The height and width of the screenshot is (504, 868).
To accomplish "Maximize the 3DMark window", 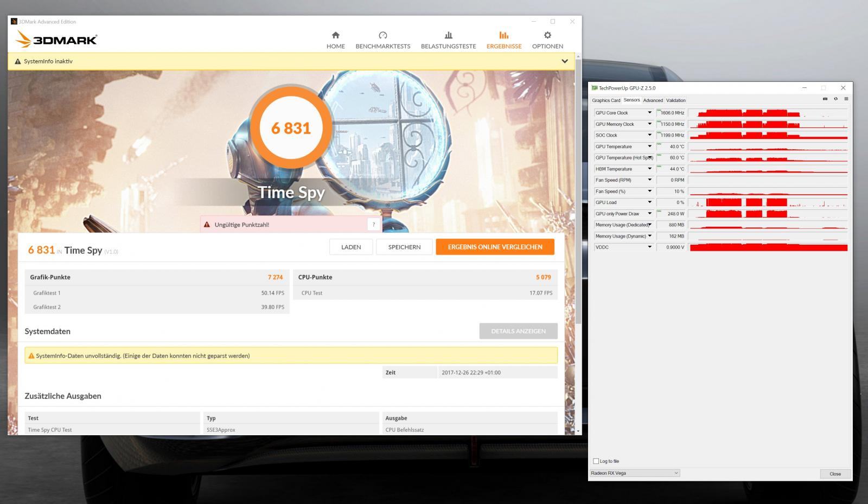I will [553, 22].
